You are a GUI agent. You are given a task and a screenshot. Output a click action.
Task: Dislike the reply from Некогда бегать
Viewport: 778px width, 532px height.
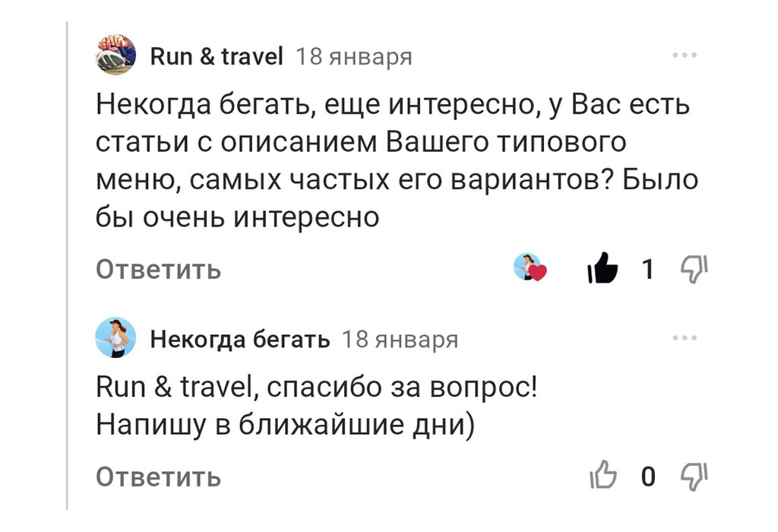694,475
